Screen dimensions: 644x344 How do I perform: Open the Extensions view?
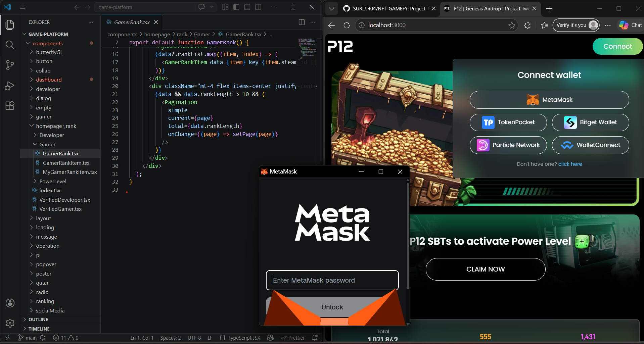coord(10,106)
